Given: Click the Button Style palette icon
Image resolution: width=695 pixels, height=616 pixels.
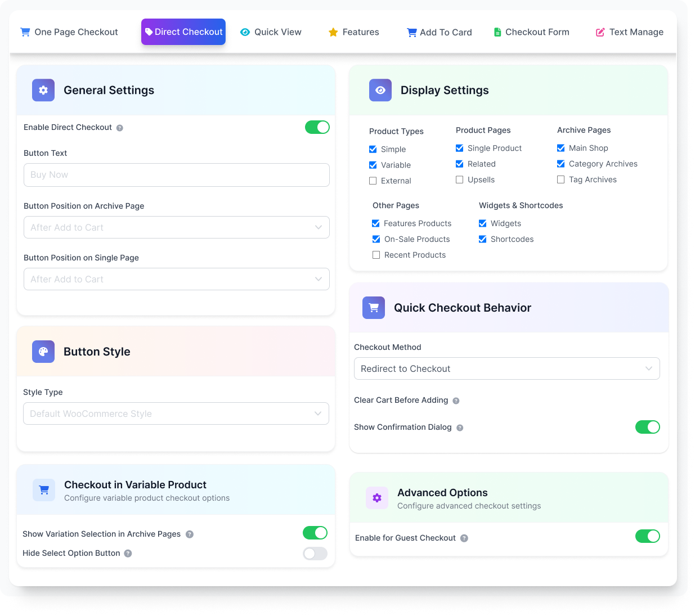Looking at the screenshot, I should pyautogui.click(x=43, y=352).
